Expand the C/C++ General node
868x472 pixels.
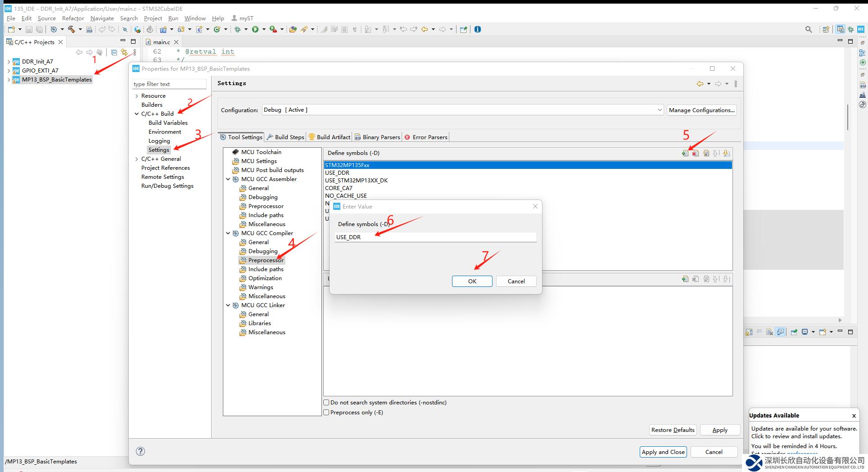pos(137,159)
